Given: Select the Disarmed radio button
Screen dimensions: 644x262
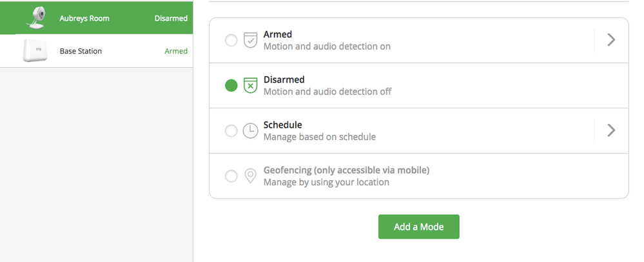Looking at the screenshot, I should 231,86.
